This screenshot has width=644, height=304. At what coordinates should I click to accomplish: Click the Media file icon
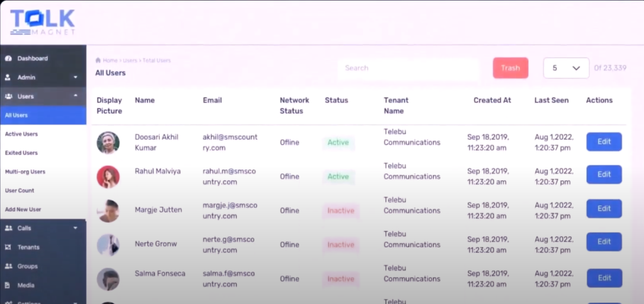click(x=8, y=285)
